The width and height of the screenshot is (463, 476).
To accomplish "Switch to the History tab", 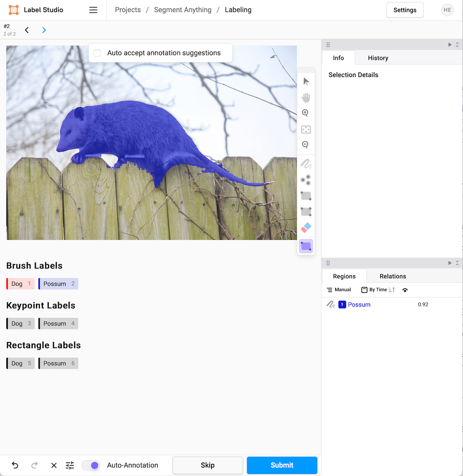I will (378, 58).
